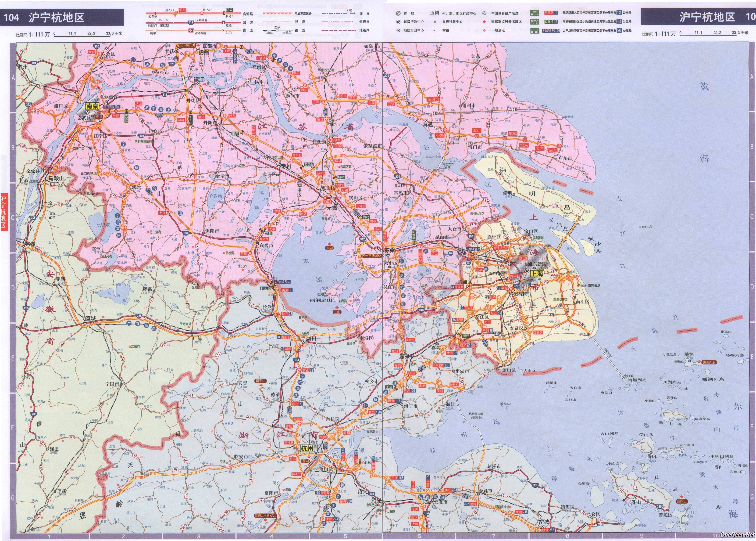Click the 太湖 scenic label in lake

[329, 248]
